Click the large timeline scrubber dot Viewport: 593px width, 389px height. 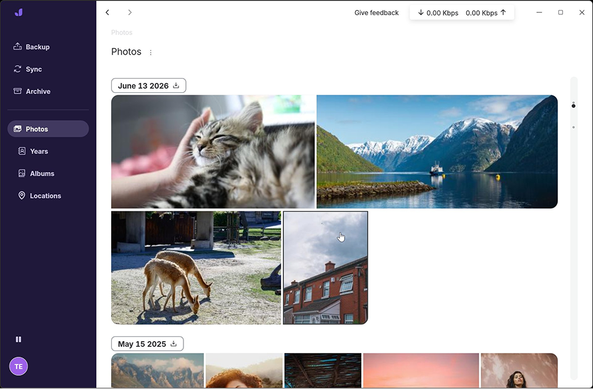(574, 105)
